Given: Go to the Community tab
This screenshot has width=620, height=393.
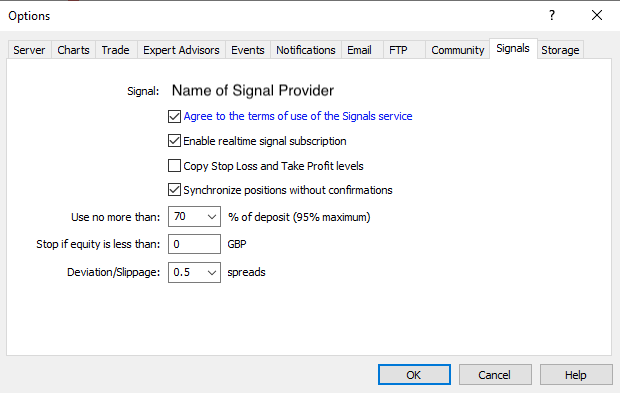Looking at the screenshot, I should point(457,50).
